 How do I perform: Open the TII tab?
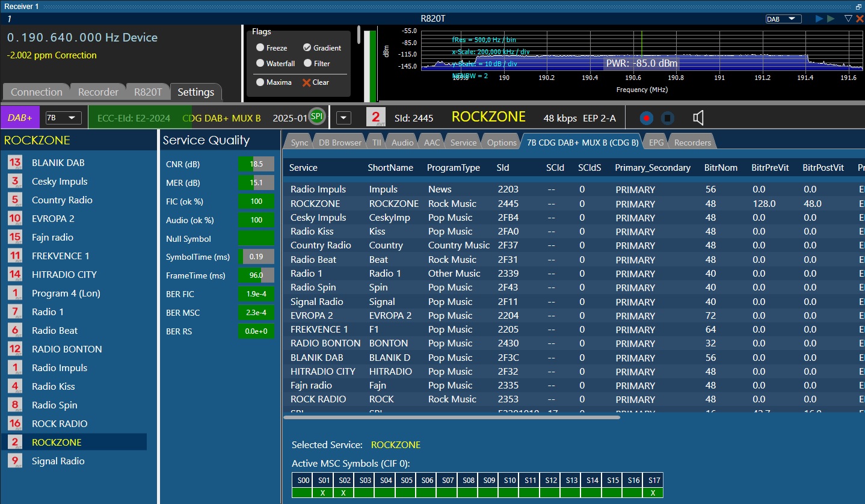tap(377, 143)
